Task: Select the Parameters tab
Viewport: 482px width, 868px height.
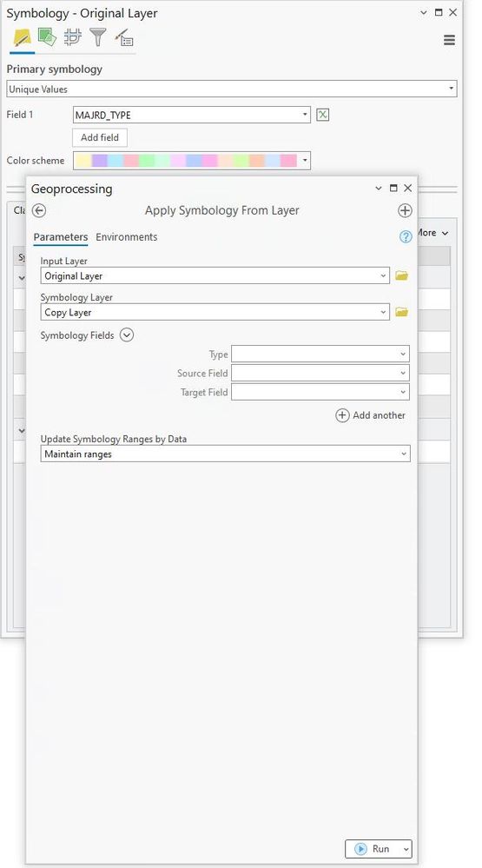Action: (x=60, y=237)
